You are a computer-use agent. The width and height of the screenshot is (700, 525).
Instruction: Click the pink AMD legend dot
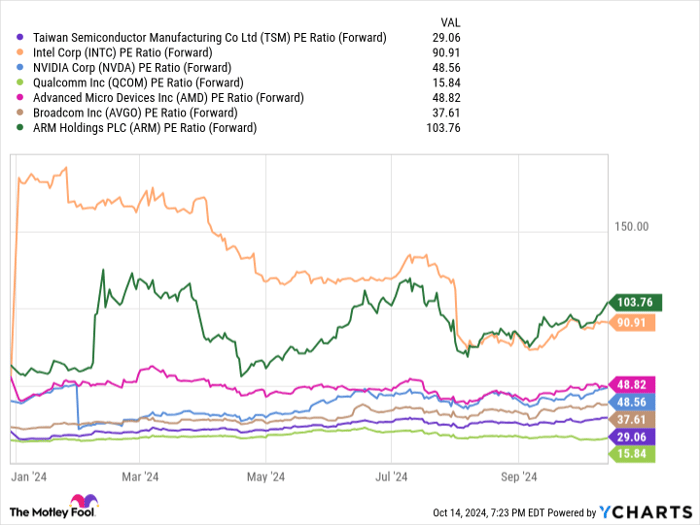coord(19,97)
